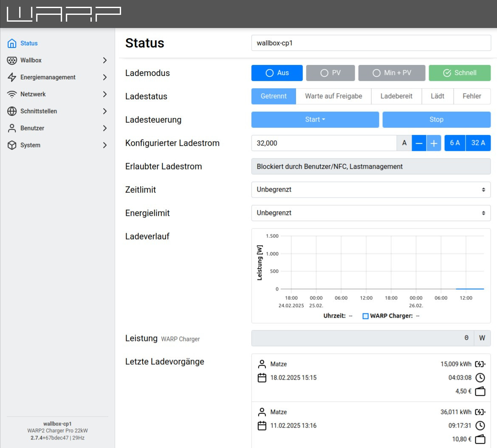Click the Energiemanagement lightning bolt icon

12,77
